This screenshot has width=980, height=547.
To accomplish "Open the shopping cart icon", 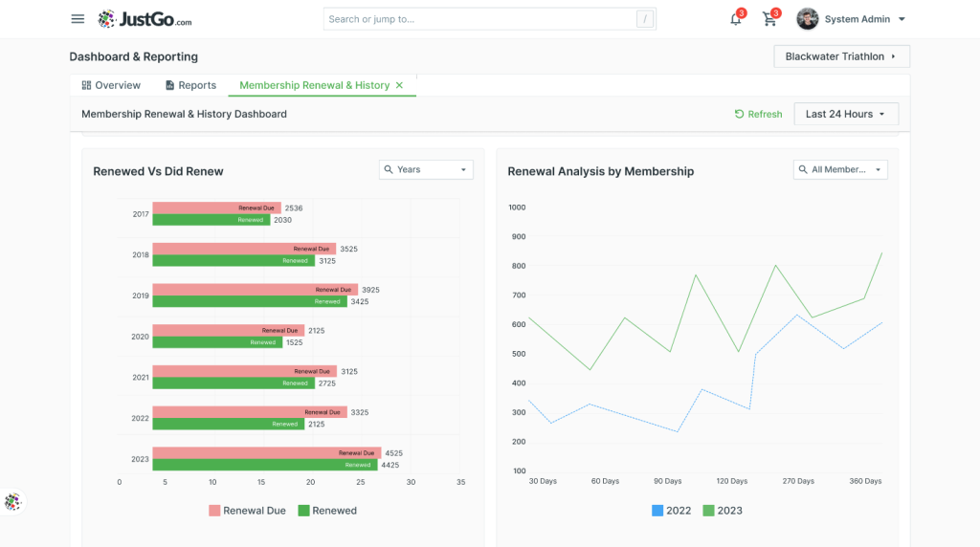I will point(769,19).
